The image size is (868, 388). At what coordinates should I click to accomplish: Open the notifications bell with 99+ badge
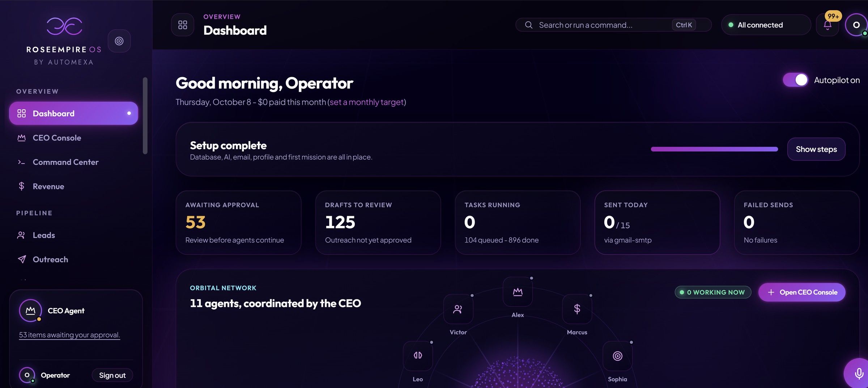pos(827,25)
